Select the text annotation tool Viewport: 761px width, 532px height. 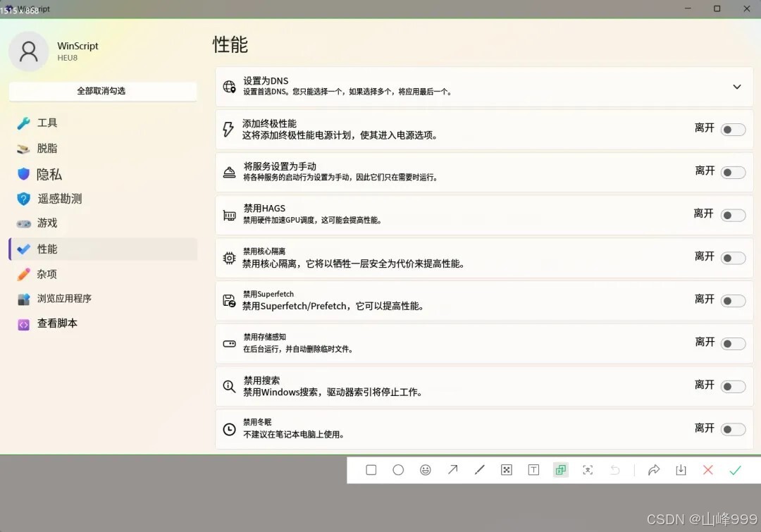click(534, 470)
